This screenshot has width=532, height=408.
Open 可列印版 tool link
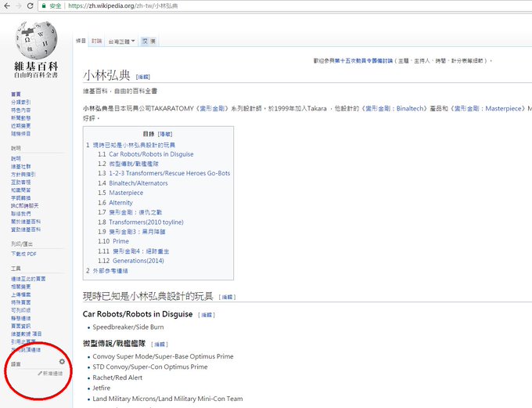pyautogui.click(x=20, y=310)
